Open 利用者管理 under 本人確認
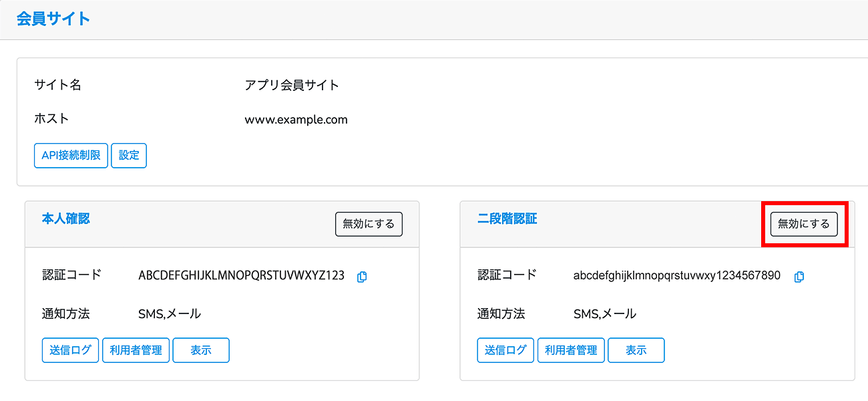 point(136,350)
